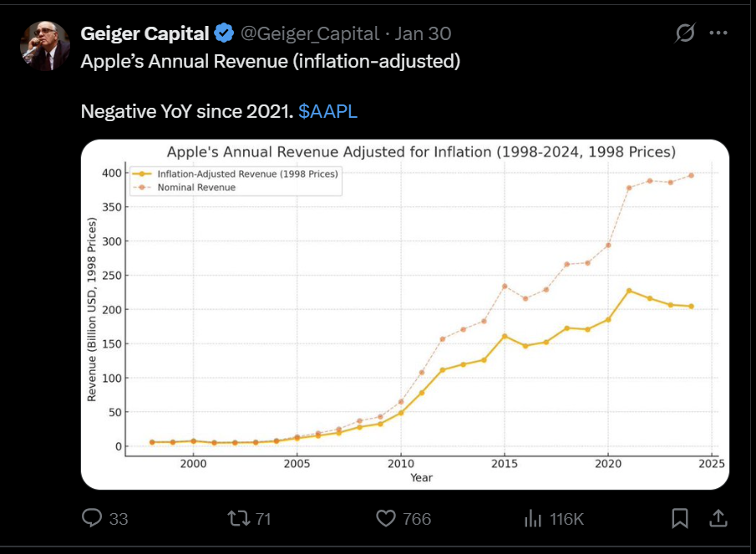Open Grok explain icon on the post

click(x=685, y=33)
